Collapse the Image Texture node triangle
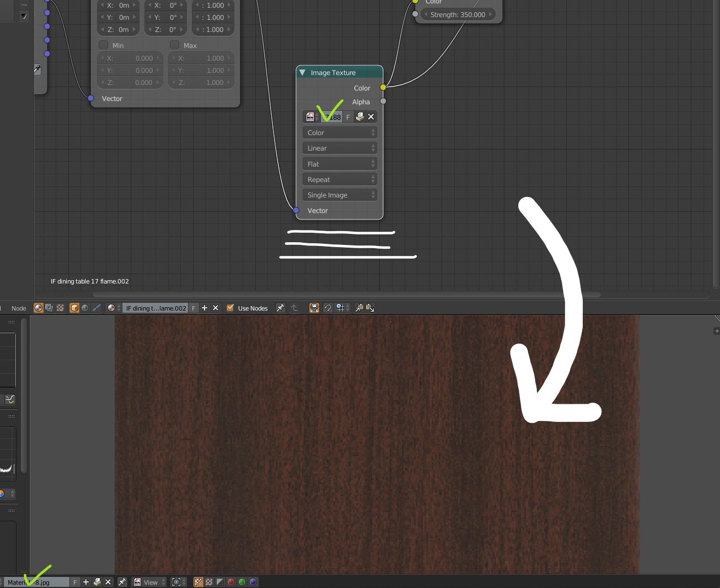The width and height of the screenshot is (720, 588). point(302,72)
